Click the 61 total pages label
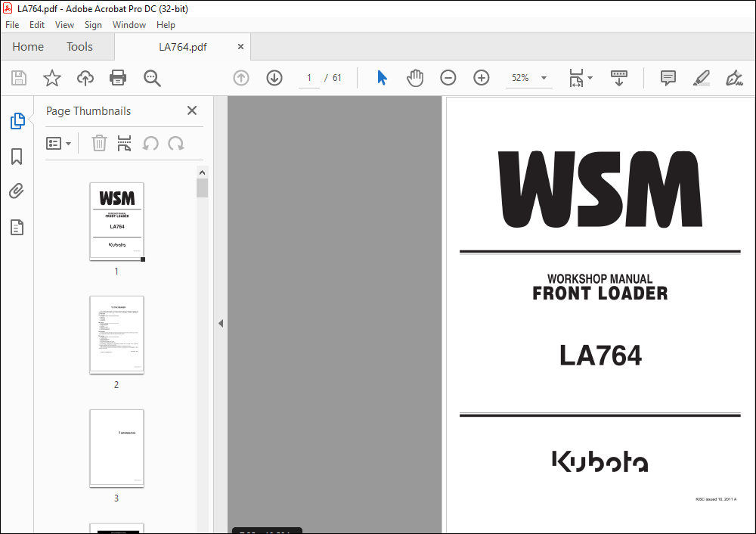This screenshot has height=534, width=756. [336, 78]
